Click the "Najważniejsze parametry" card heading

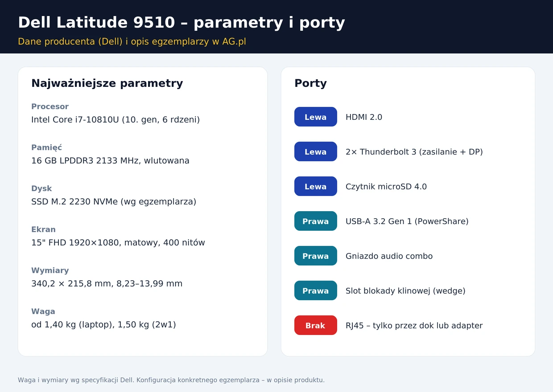(x=107, y=83)
